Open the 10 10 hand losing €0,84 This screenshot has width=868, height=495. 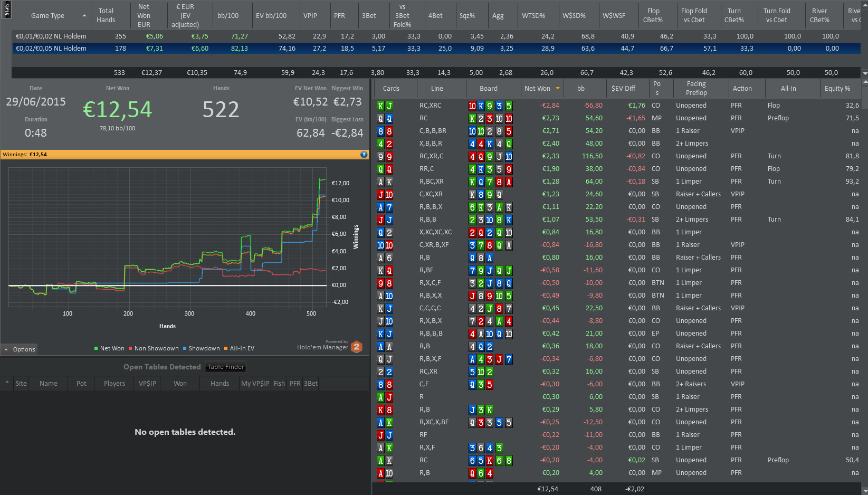[x=617, y=245]
